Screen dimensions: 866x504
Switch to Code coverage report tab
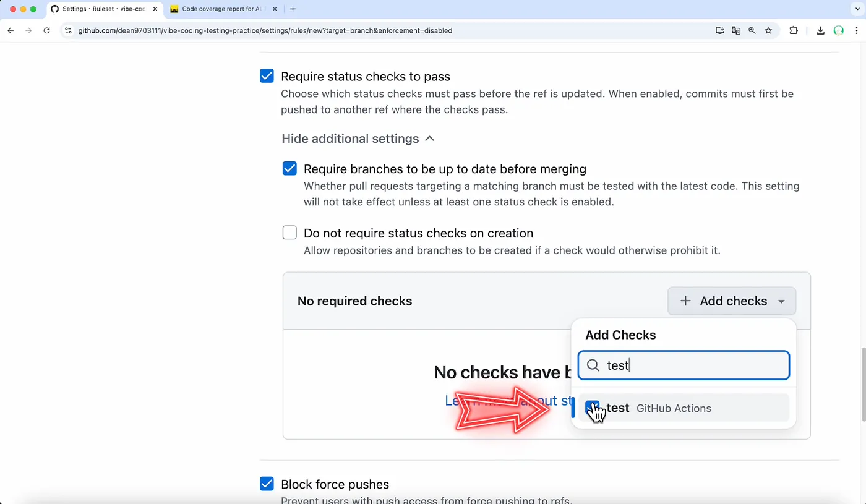pos(223,9)
